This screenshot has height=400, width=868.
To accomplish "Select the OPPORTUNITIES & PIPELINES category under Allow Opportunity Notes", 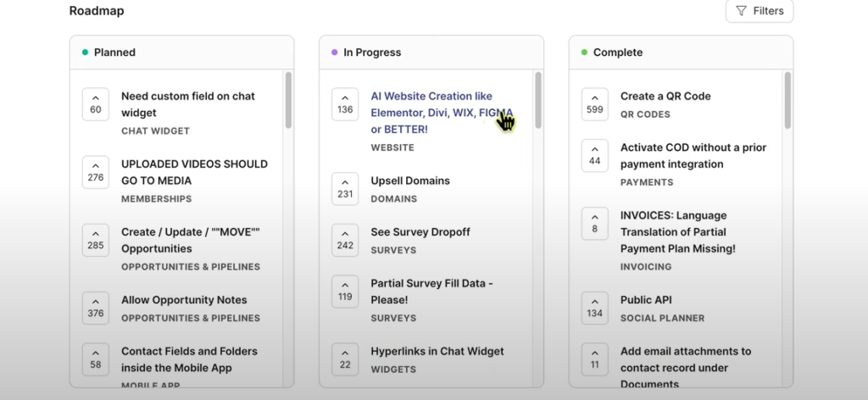I will [191, 318].
